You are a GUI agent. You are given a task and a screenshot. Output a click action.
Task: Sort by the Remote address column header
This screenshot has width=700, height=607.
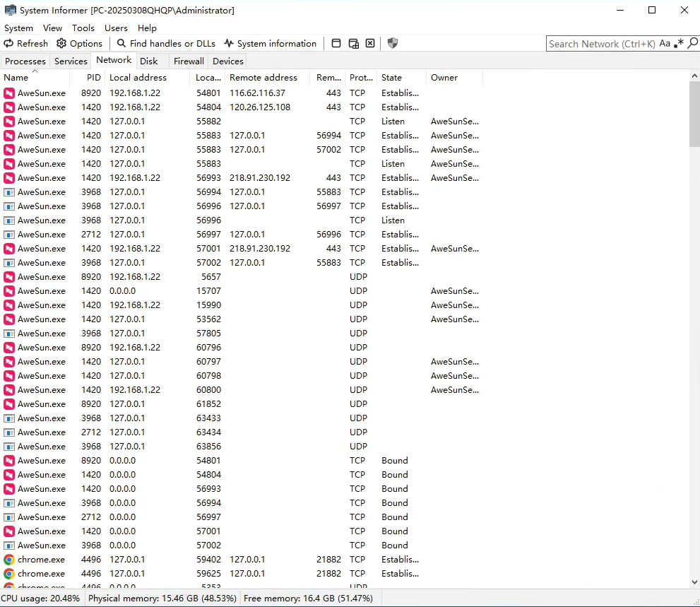click(268, 78)
